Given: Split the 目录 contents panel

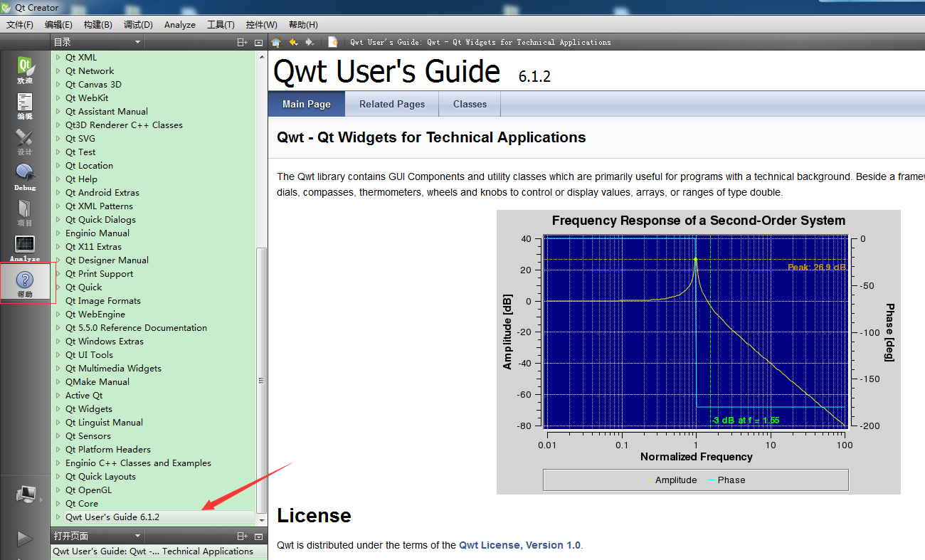Looking at the screenshot, I should point(243,42).
